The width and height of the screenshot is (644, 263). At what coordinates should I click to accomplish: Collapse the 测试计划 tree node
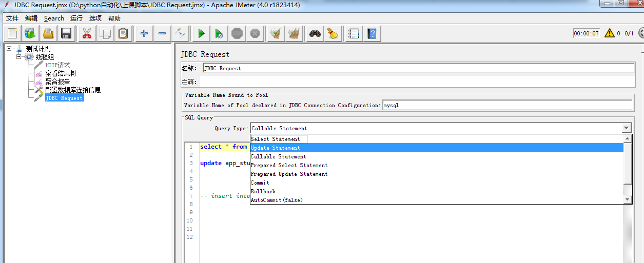[x=9, y=49]
